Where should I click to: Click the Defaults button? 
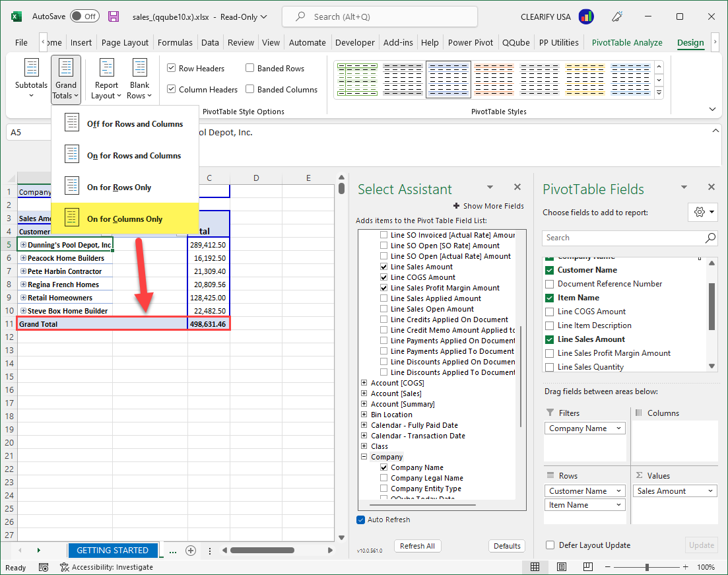507,546
